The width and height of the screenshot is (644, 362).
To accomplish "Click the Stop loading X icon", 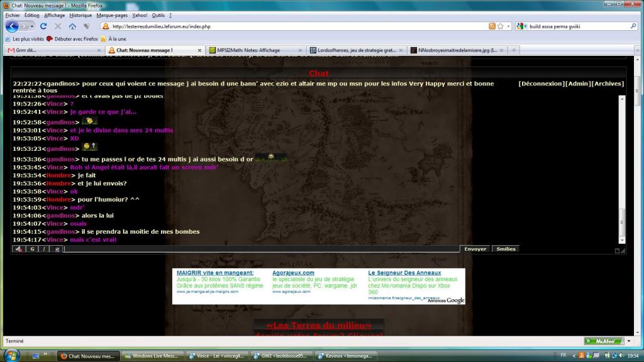I will tap(58, 26).
